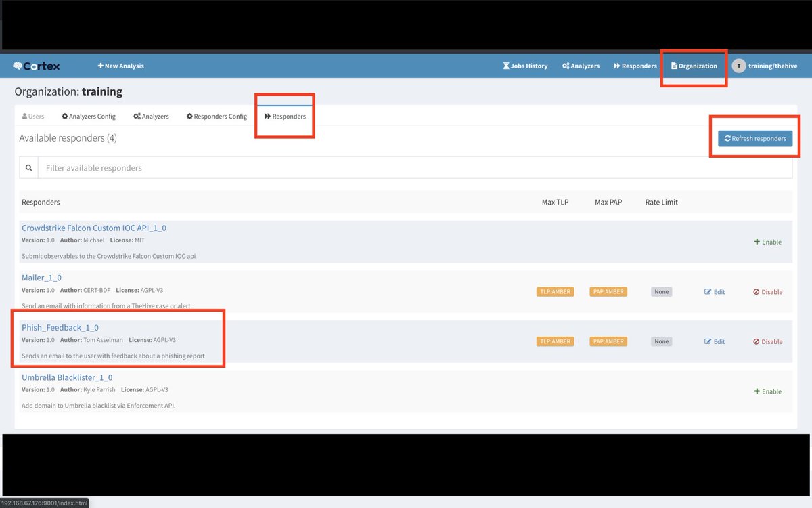Click Mailer_1_0 TLP:AMBER badge
This screenshot has height=508, width=812.
pyautogui.click(x=555, y=292)
